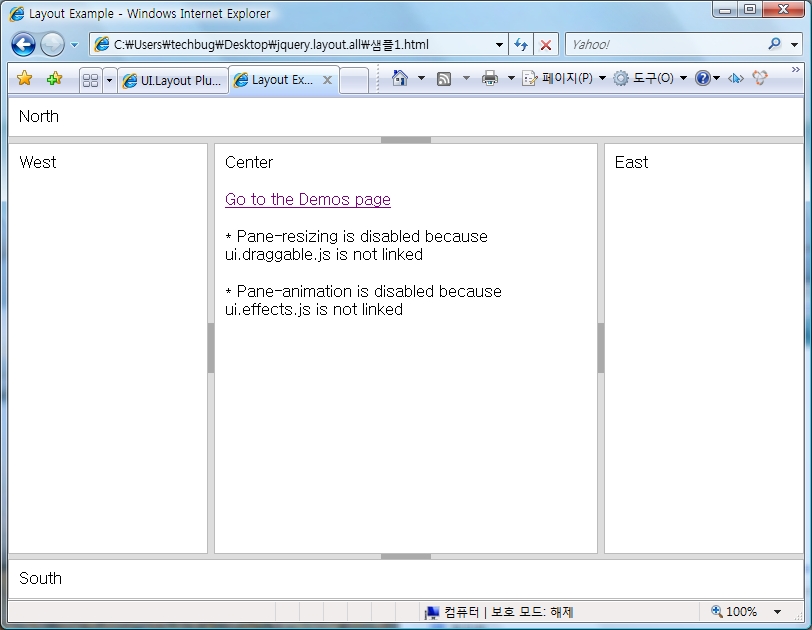Open the 도구(O) tools menu
This screenshot has width=812, height=630.
(650, 78)
